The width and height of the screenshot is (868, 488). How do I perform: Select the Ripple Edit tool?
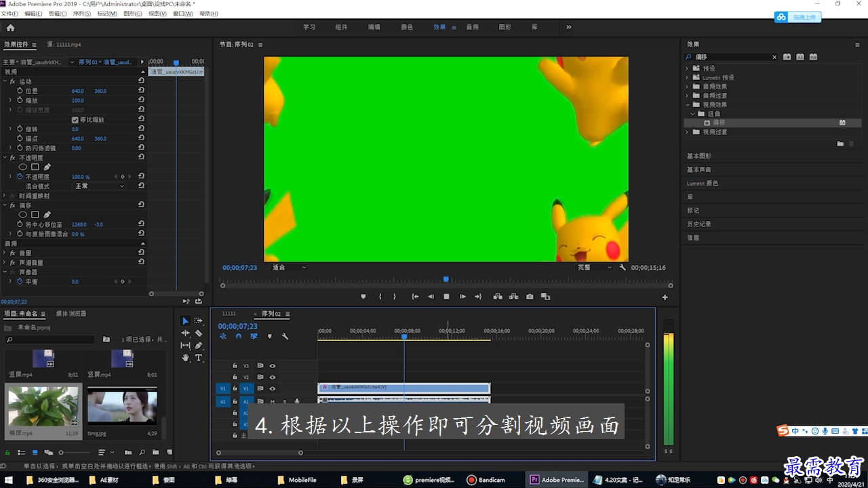[185, 333]
